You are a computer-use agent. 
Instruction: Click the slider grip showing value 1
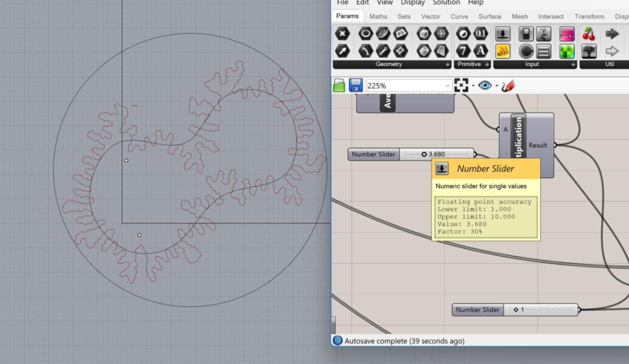[516, 310]
